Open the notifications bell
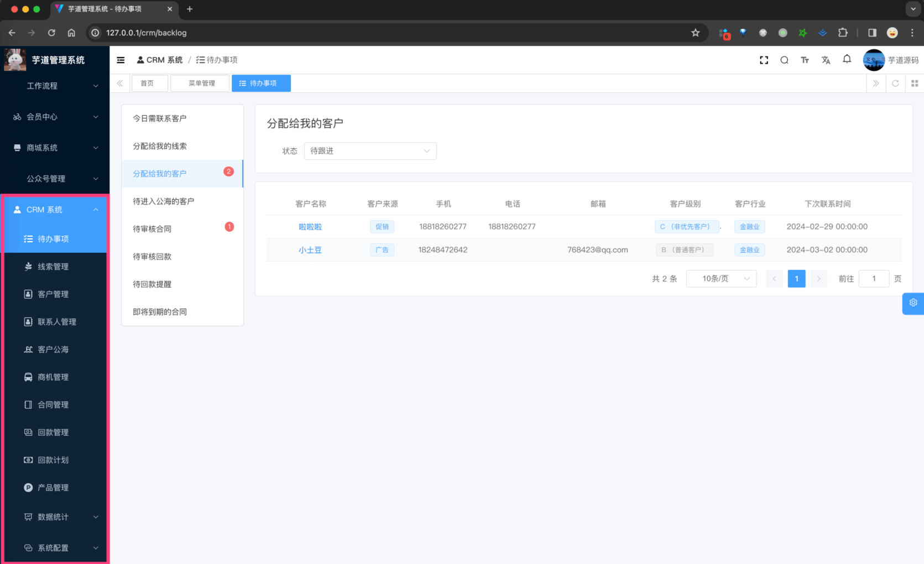This screenshot has height=564, width=924. (x=847, y=60)
